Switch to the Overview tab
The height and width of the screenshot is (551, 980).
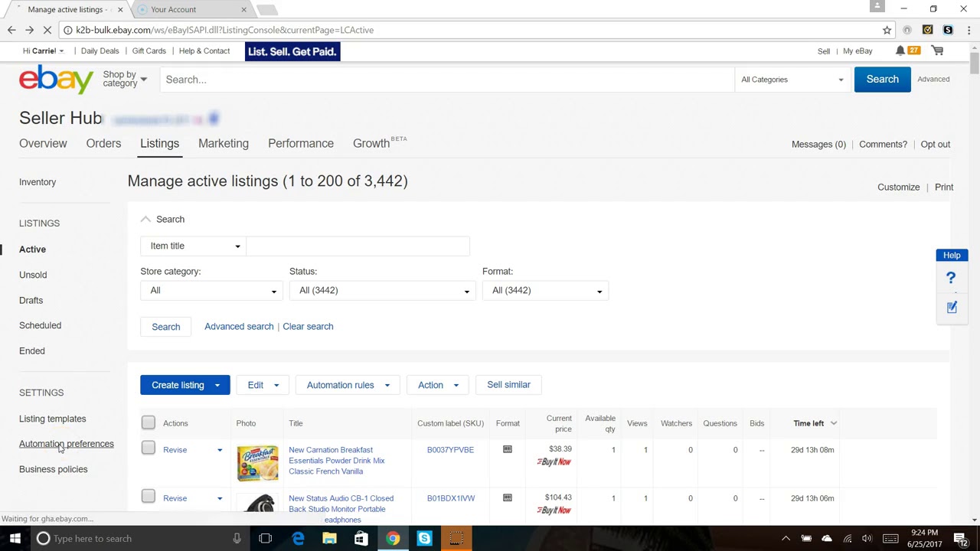pos(43,143)
